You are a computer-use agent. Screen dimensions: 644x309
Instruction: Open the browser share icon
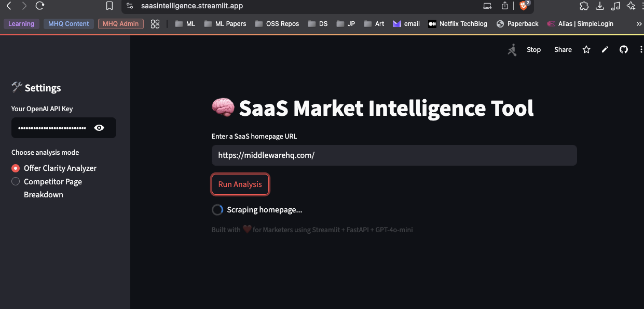(x=504, y=6)
